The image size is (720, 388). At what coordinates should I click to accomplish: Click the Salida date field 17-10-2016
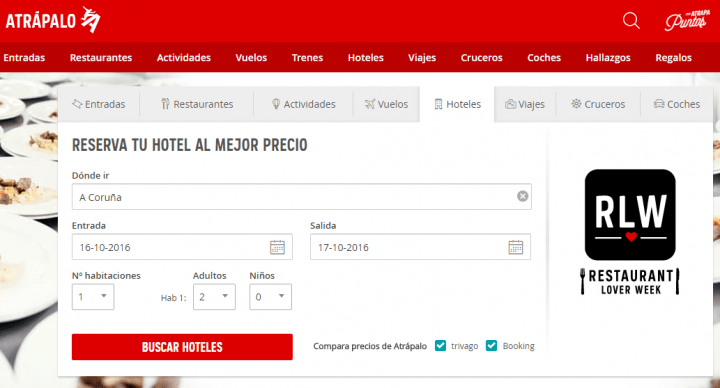point(421,247)
